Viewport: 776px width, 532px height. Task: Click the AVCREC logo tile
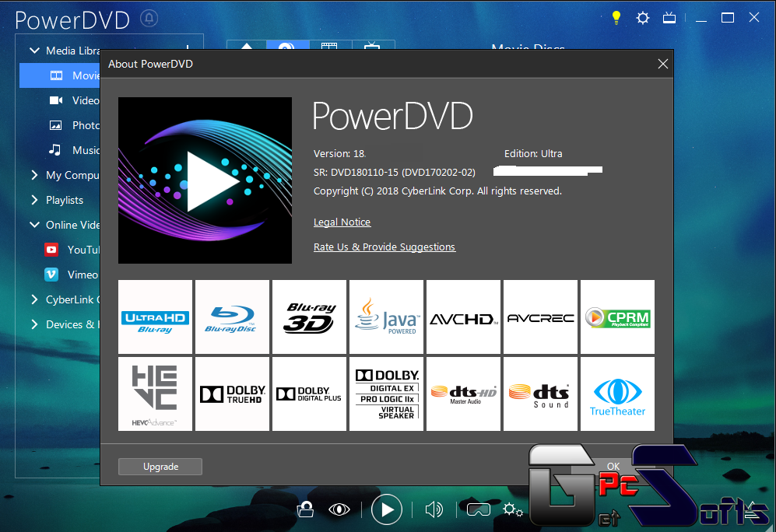coord(540,317)
